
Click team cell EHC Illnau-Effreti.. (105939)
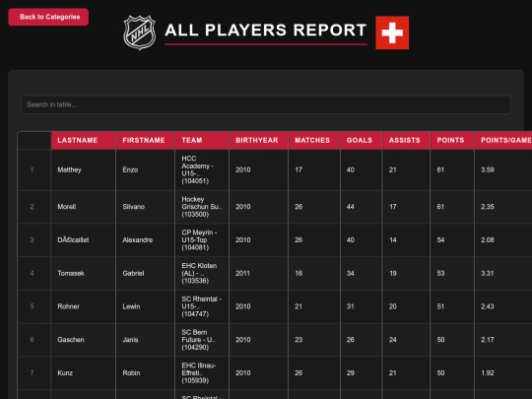pyautogui.click(x=202, y=372)
